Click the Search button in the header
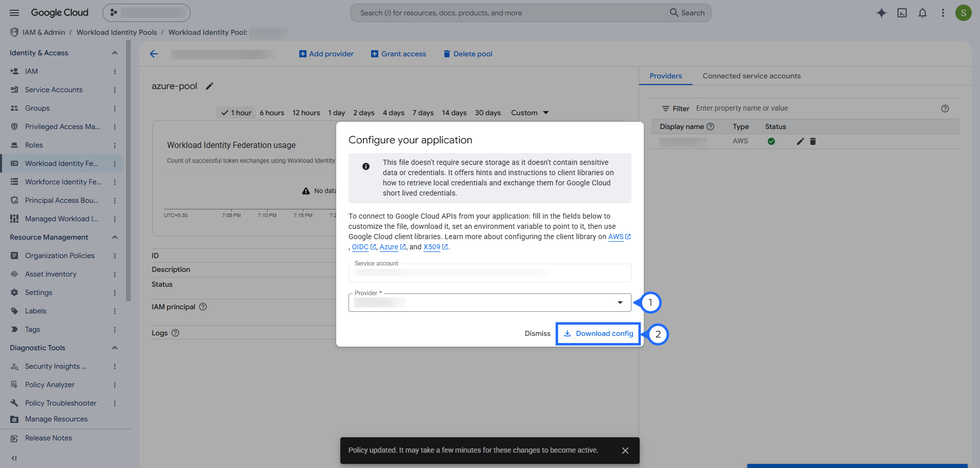The width and height of the screenshot is (980, 468). click(687, 13)
